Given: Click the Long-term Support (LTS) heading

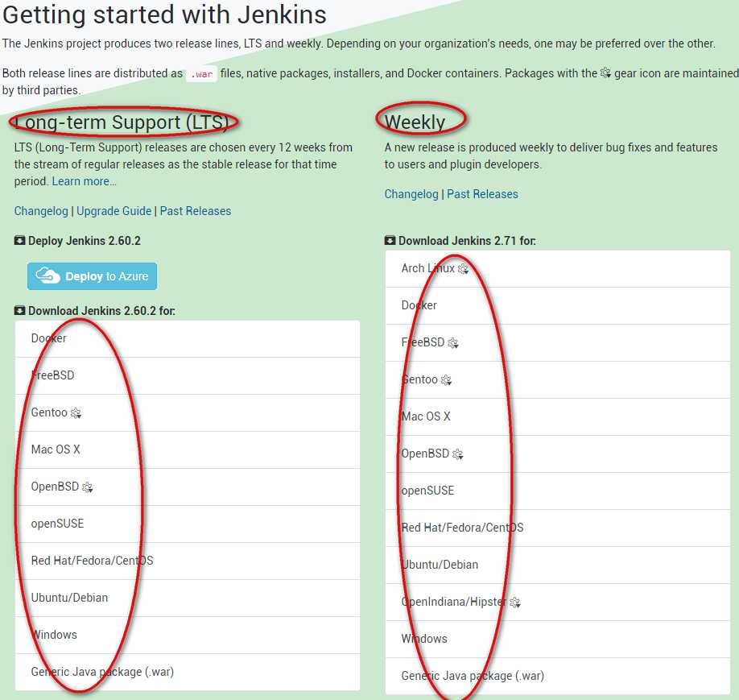Looking at the screenshot, I should [121, 122].
